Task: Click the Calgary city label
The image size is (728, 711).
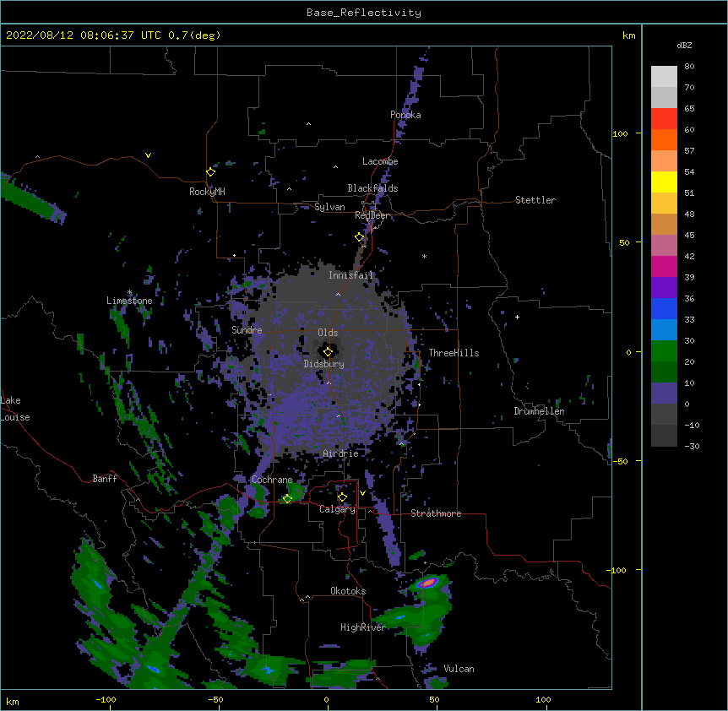Action: pos(338,509)
